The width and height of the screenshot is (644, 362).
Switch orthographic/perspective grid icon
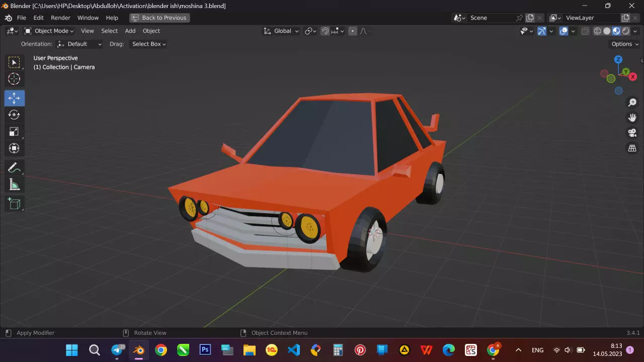tap(632, 148)
